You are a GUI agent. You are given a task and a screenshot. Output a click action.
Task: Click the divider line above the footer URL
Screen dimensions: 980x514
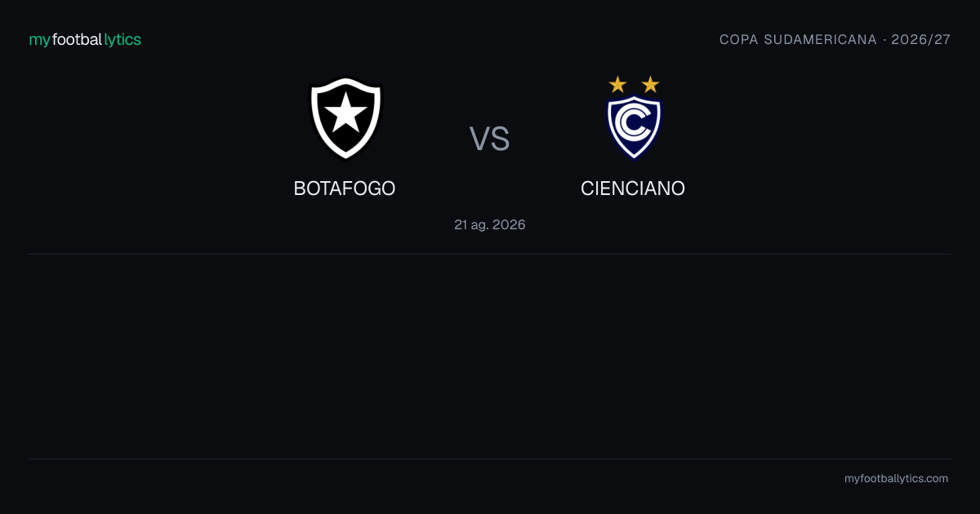[x=490, y=459]
